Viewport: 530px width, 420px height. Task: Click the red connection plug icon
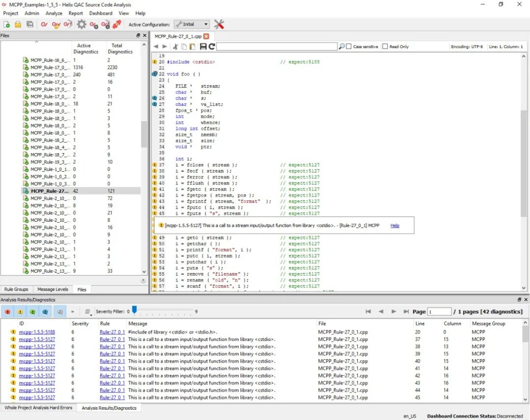pyautogui.click(x=117, y=25)
